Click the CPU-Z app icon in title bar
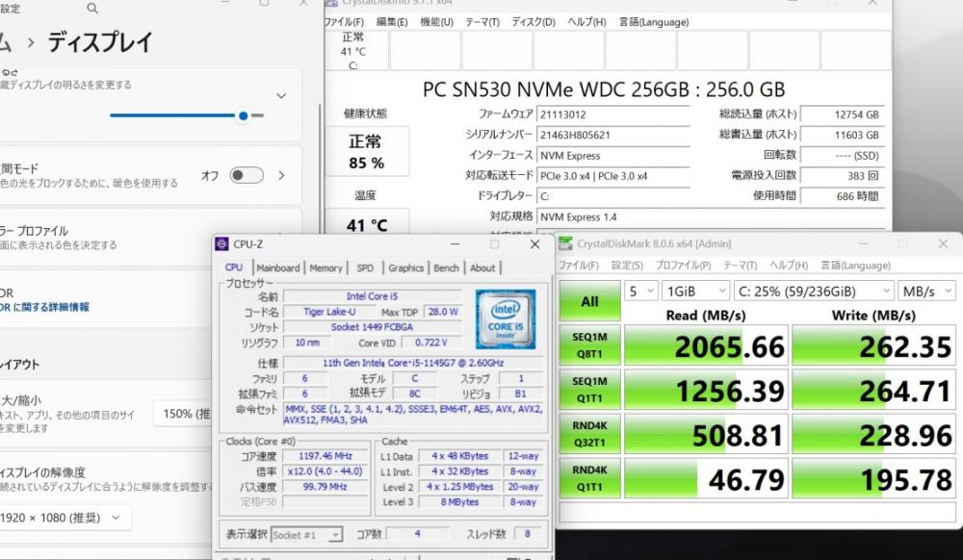Image resolution: width=963 pixels, height=560 pixels. coord(221,244)
